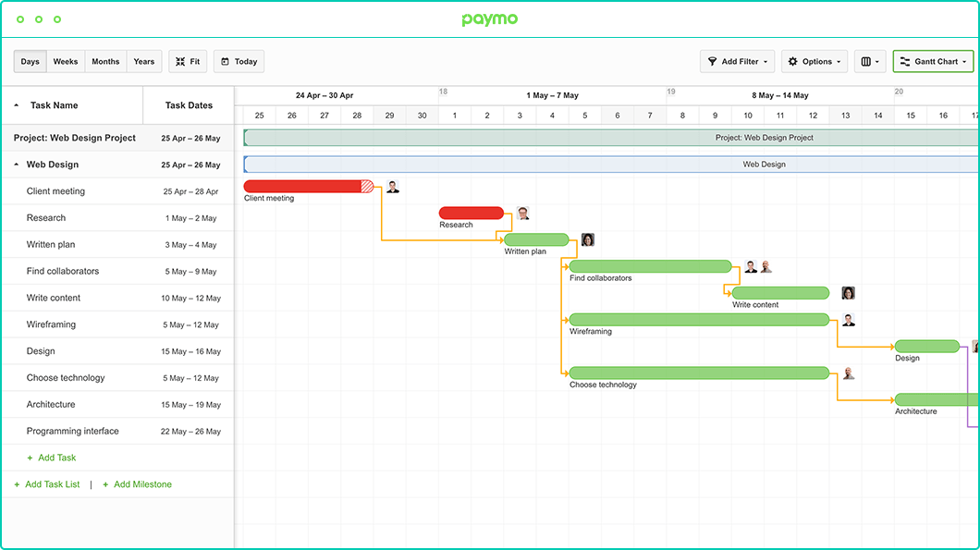Click the Task Dates column header
Image resolution: width=980 pixels, height=550 pixels.
(x=189, y=105)
